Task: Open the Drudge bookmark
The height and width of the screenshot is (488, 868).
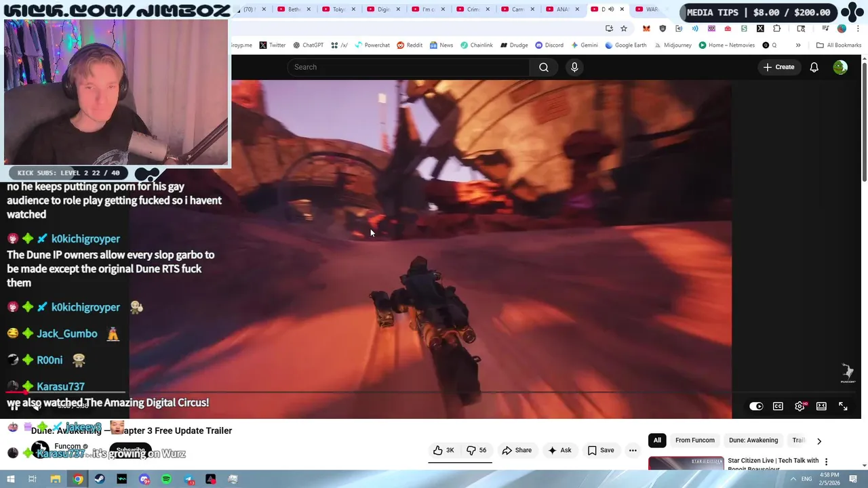Action: tap(514, 45)
